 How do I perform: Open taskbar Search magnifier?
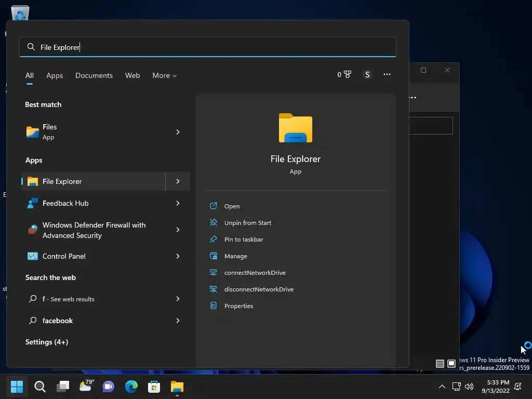click(x=39, y=387)
